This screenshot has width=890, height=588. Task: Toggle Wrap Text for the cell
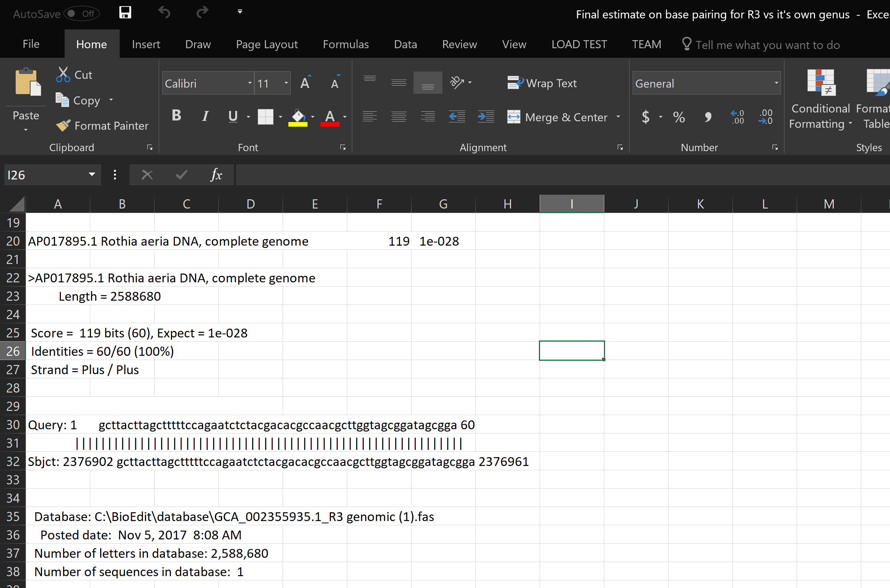click(x=542, y=83)
